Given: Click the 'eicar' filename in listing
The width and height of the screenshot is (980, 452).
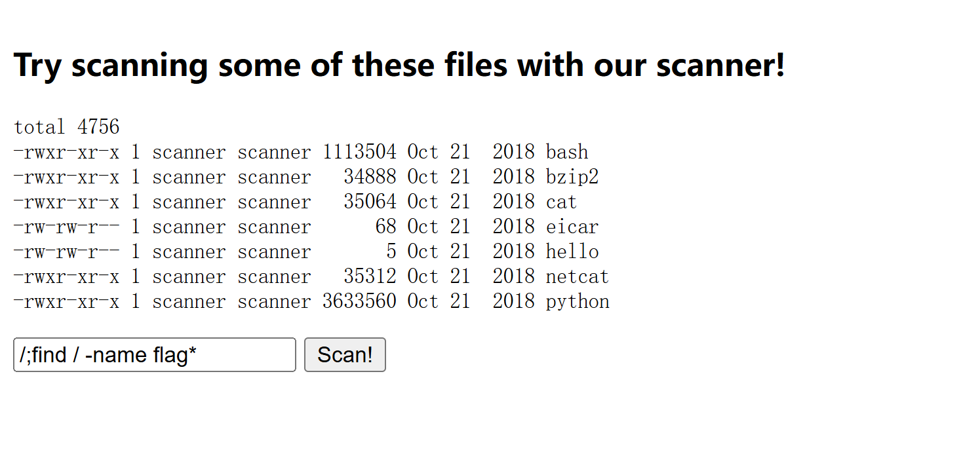Looking at the screenshot, I should coord(572,227).
